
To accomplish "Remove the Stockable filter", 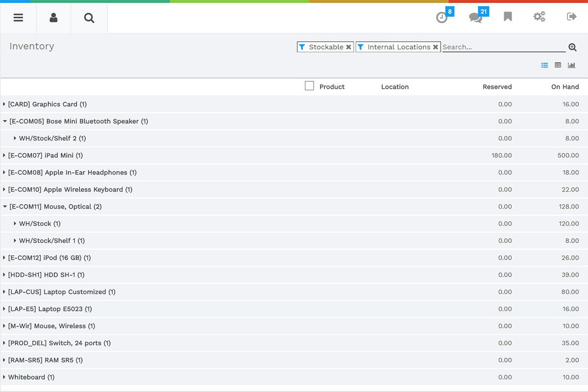I will pyautogui.click(x=348, y=47).
